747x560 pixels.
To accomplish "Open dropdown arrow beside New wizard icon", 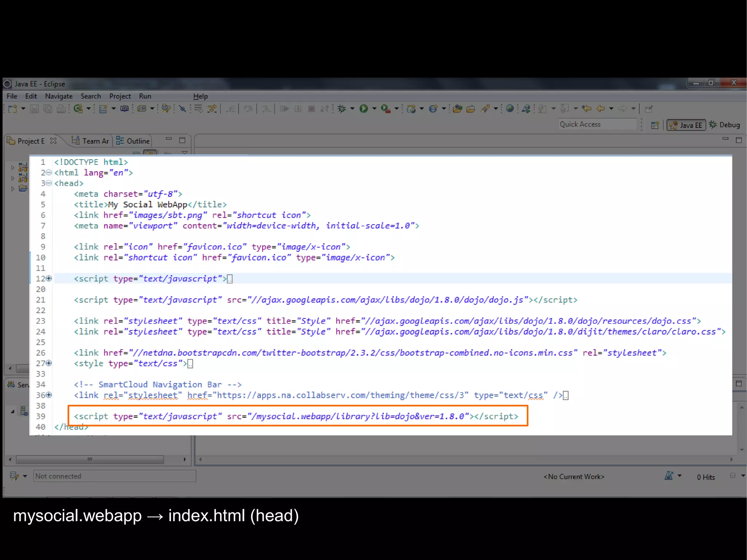I will pyautogui.click(x=23, y=109).
